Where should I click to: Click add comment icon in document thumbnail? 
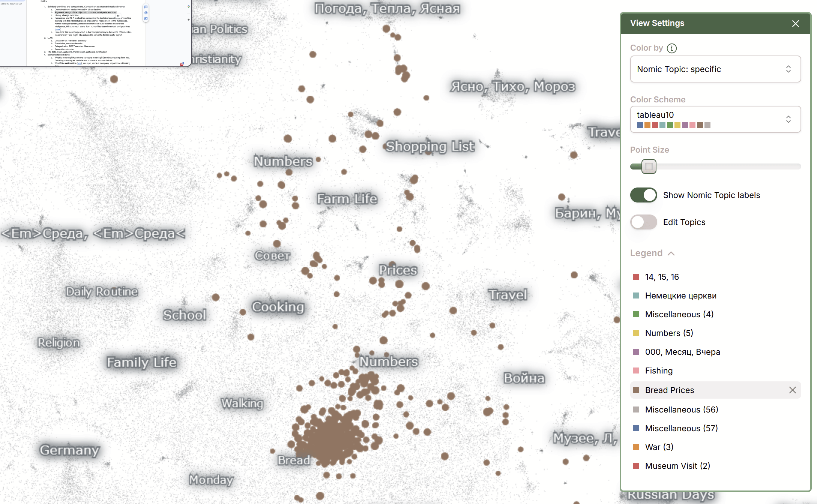point(146,7)
